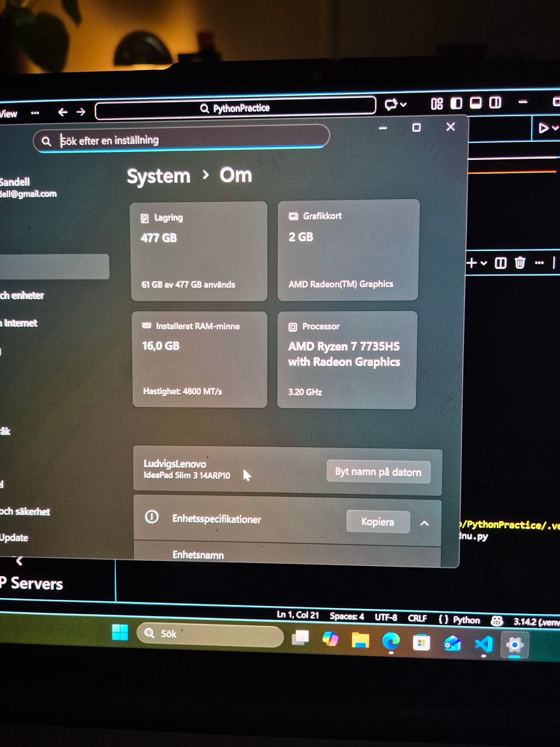
Task: Toggle VS Code bottom panel visibility
Action: click(475, 103)
